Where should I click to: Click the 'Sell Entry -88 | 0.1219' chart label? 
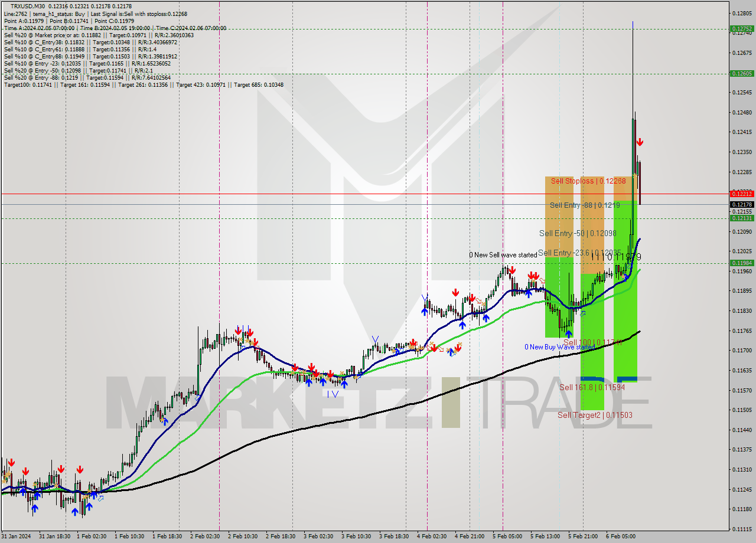pyautogui.click(x=585, y=205)
